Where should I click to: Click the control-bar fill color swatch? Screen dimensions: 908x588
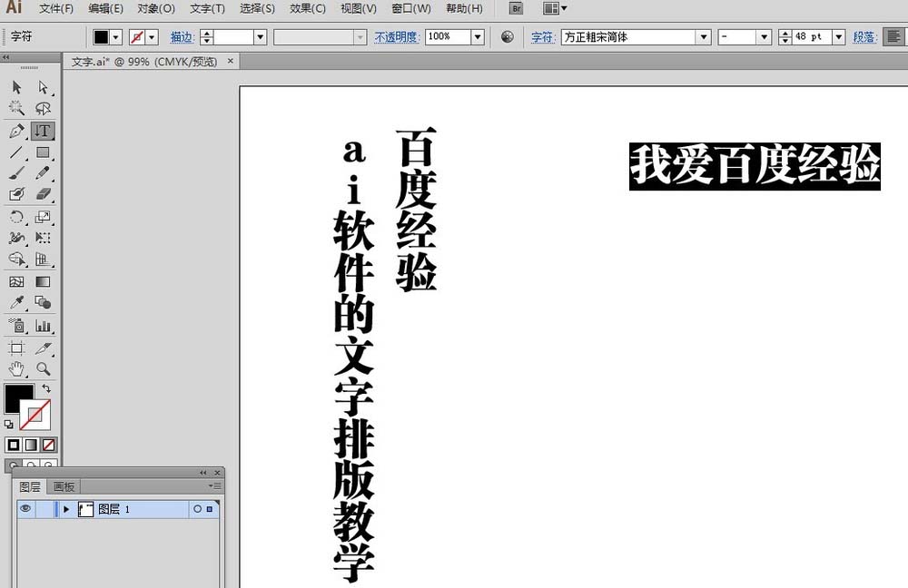(x=102, y=37)
